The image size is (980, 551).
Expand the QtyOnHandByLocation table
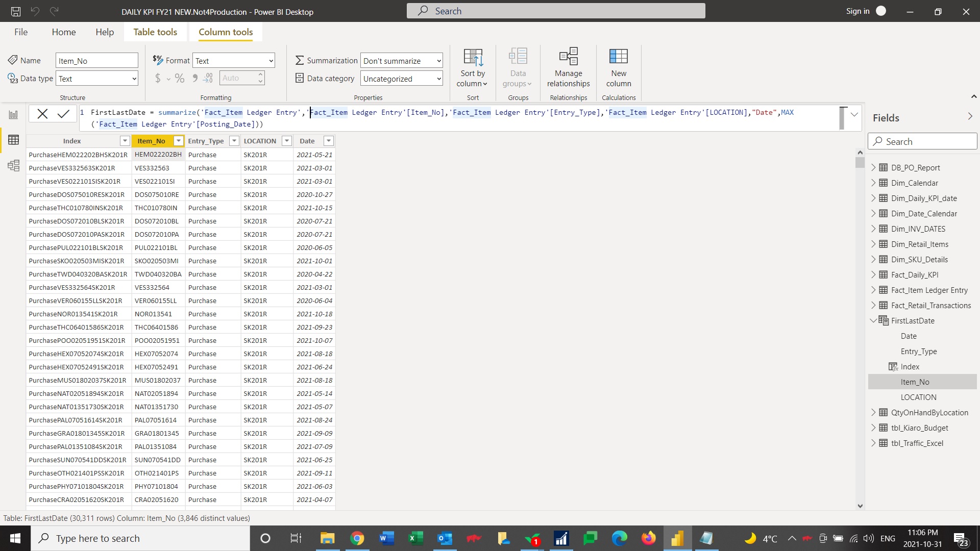pyautogui.click(x=874, y=412)
